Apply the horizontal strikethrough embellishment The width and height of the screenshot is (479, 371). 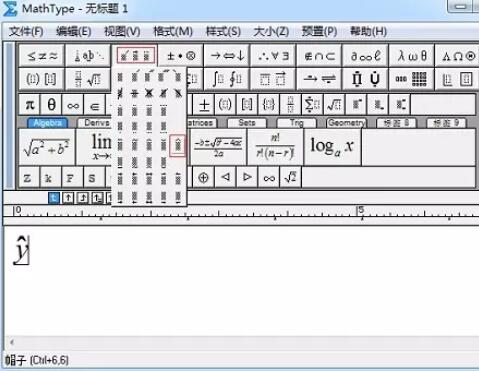[x=134, y=94]
